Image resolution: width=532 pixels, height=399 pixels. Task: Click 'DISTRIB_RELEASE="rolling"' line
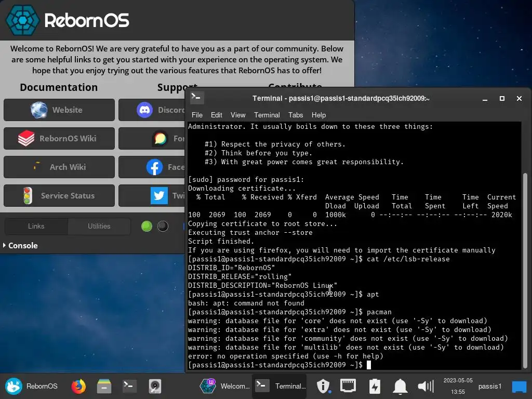[240, 276]
